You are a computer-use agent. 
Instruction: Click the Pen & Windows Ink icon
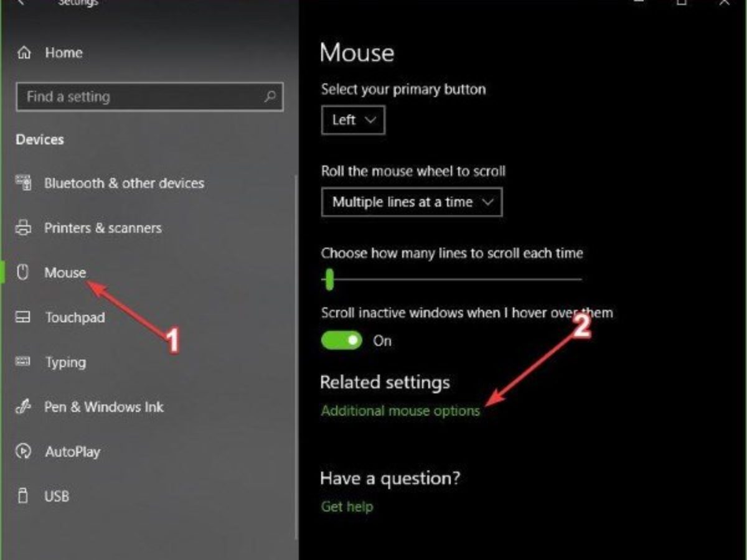[x=23, y=407]
